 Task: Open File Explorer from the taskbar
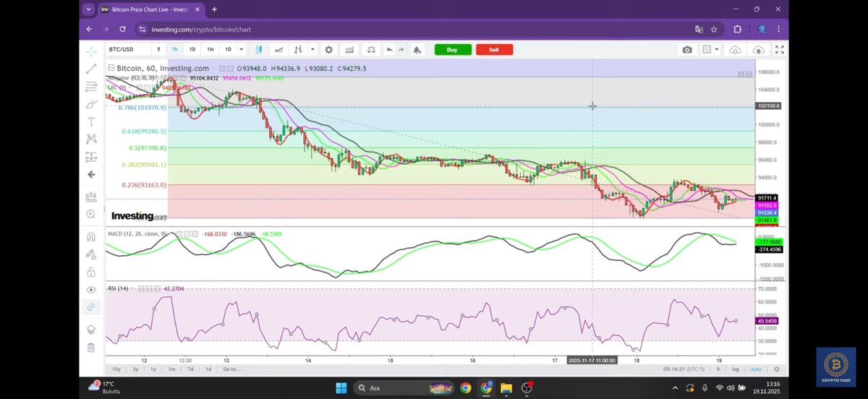pos(506,387)
